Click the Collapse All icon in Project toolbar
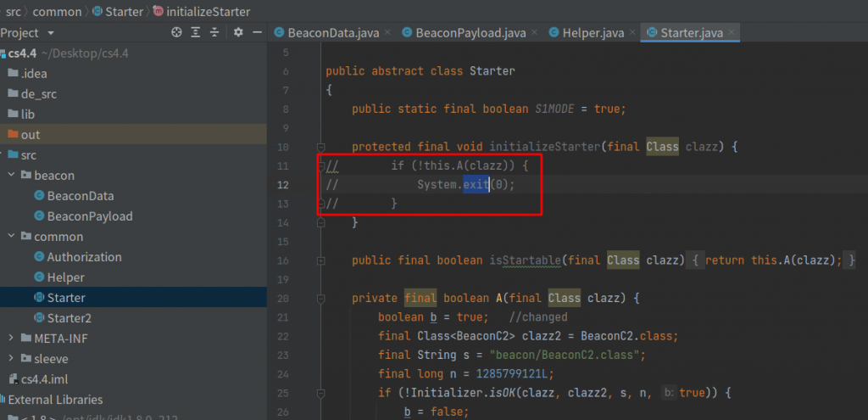The image size is (868, 420). pyautogui.click(x=214, y=33)
